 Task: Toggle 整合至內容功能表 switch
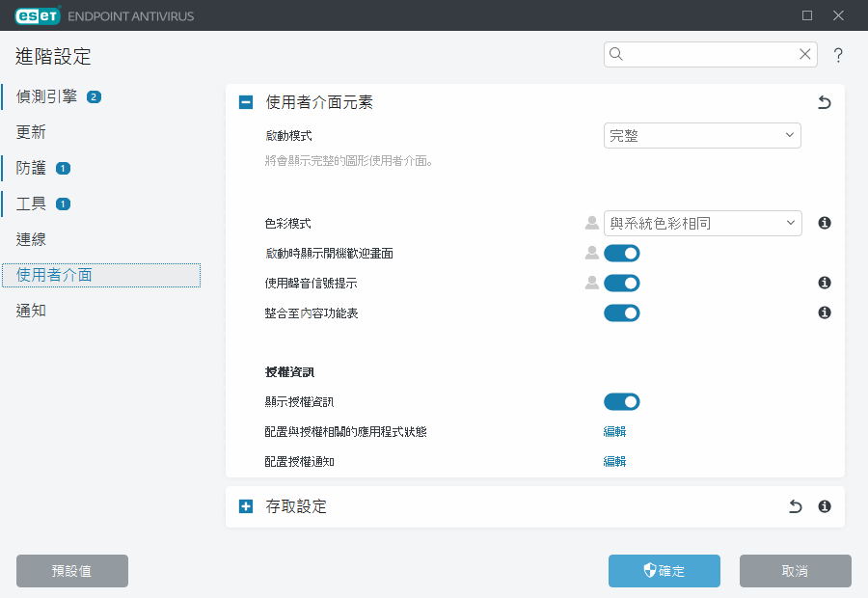(x=621, y=313)
